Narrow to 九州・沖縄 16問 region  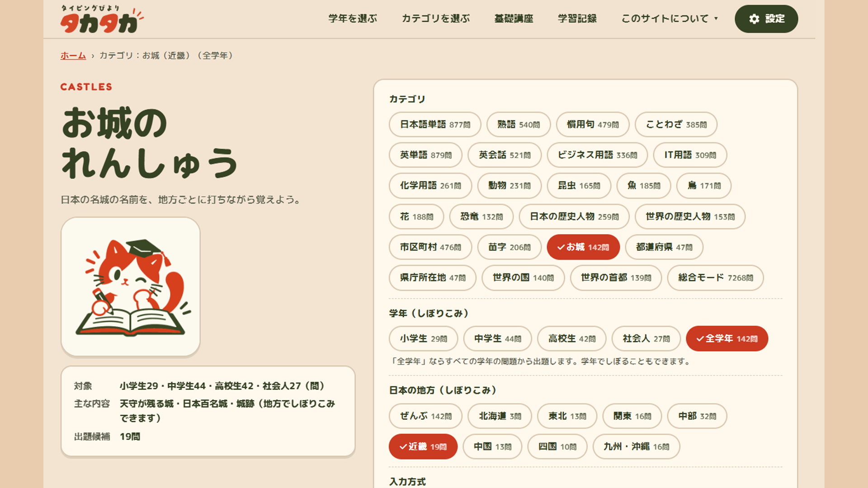tap(637, 447)
